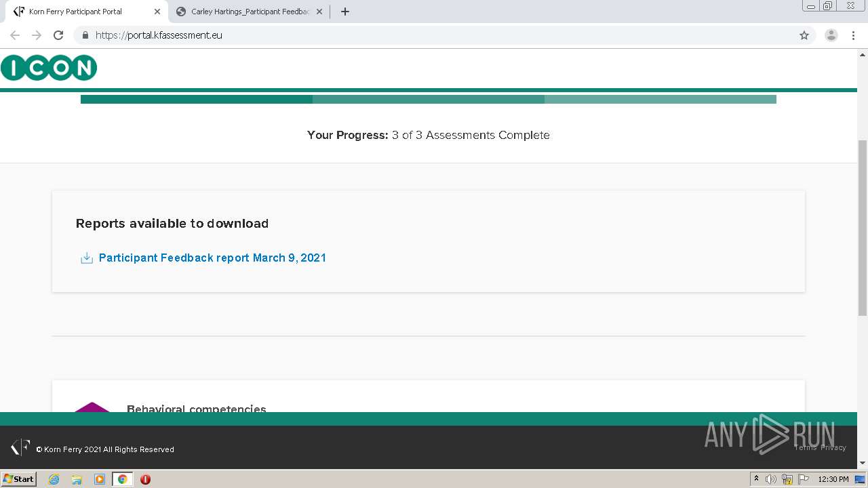Viewport: 868px width, 488px height.
Task: Click the Behavioral competencies heading
Action: [197, 408]
